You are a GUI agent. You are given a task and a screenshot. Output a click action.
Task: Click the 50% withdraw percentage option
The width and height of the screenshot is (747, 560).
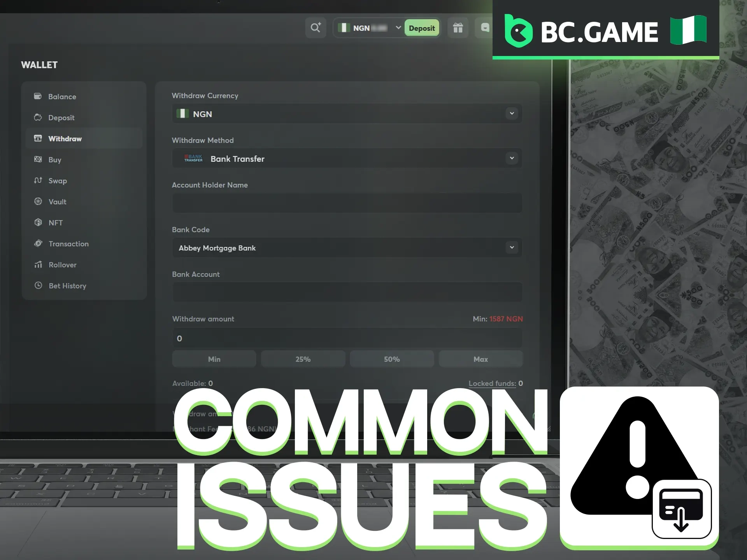pos(391,359)
